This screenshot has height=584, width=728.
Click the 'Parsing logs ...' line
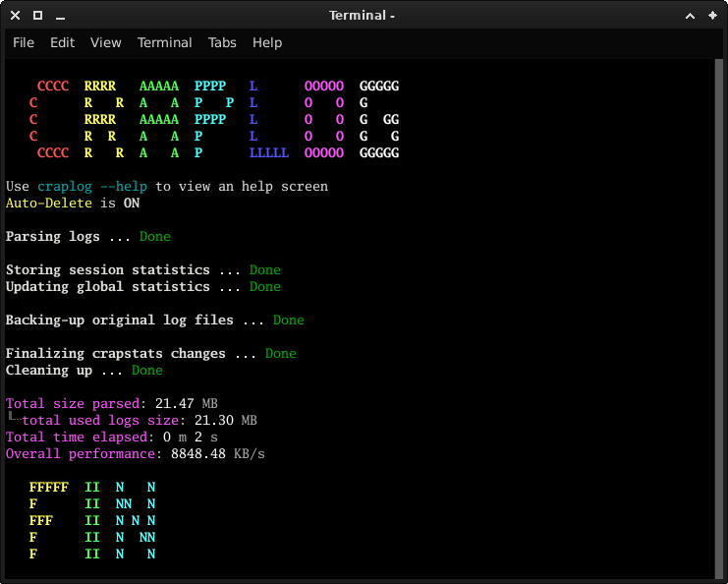click(x=68, y=237)
